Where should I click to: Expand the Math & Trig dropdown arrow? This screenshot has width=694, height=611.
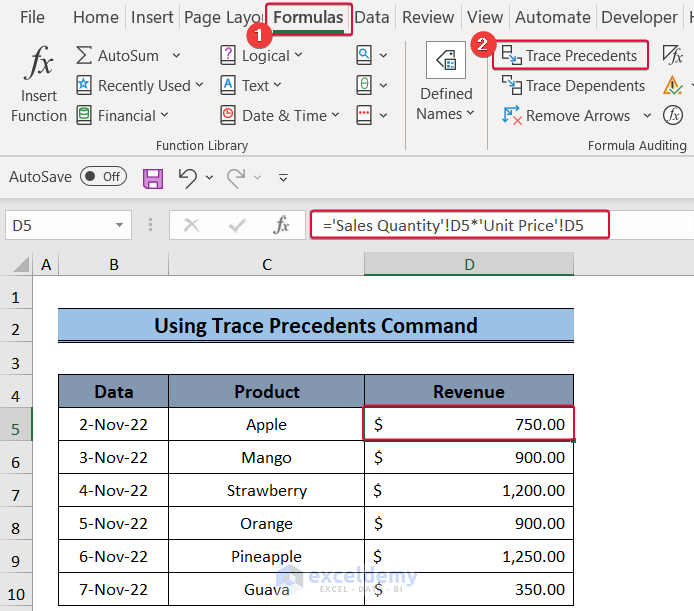pyautogui.click(x=383, y=85)
